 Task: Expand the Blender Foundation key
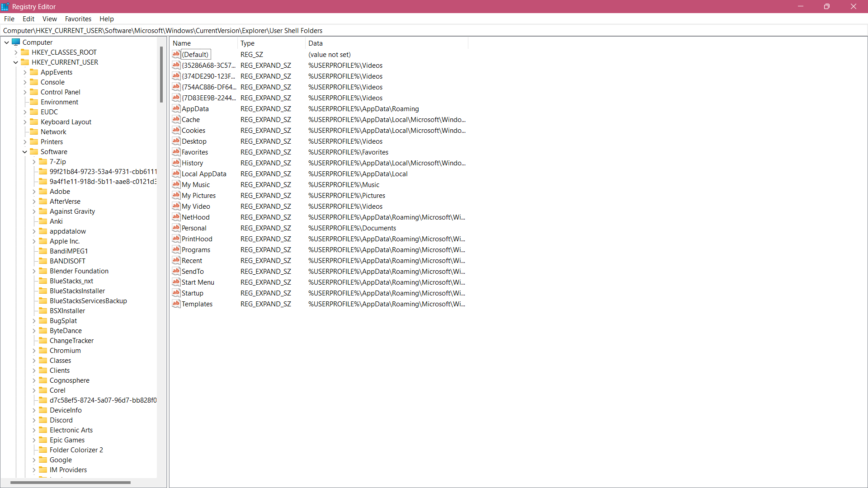(34, 271)
